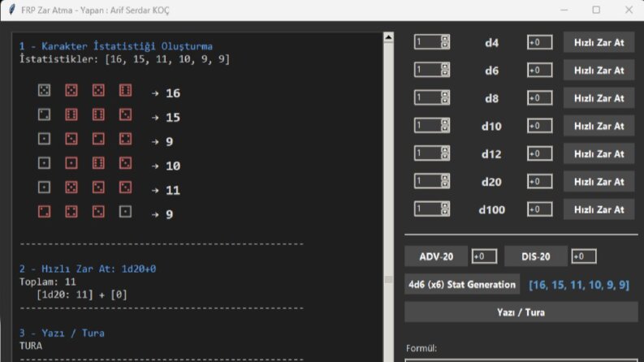Click the +0 modifier field for d12
The width and height of the screenshot is (644, 362).
point(540,154)
